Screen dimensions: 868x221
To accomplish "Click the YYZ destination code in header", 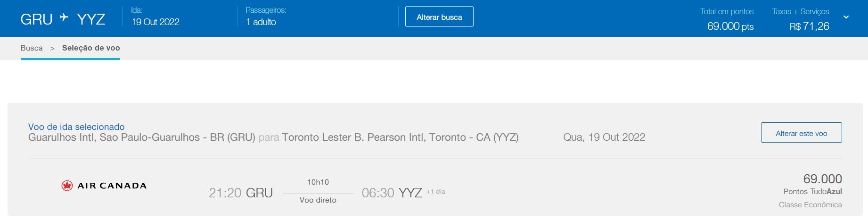I will coord(91,19).
